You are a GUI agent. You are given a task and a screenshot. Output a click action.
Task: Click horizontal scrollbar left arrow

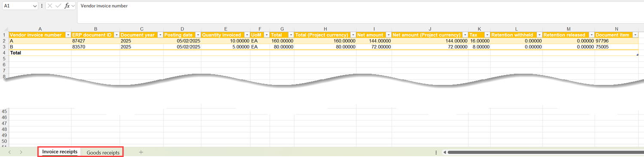pos(444,152)
